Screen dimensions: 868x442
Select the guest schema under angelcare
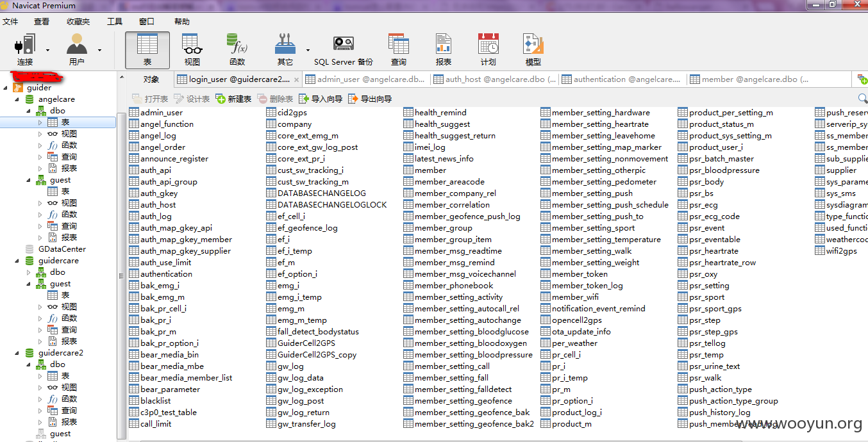pos(54,180)
